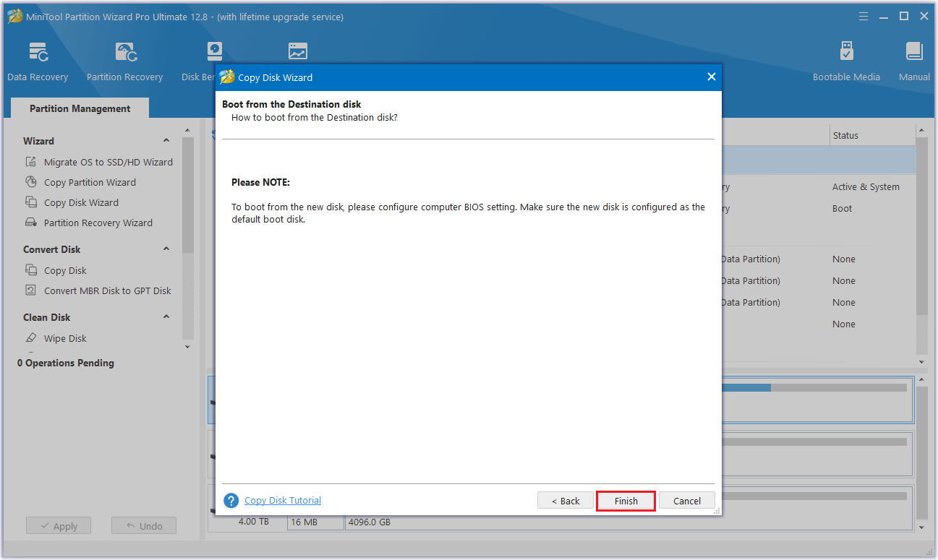Click the Please NOTE heading

click(x=260, y=182)
